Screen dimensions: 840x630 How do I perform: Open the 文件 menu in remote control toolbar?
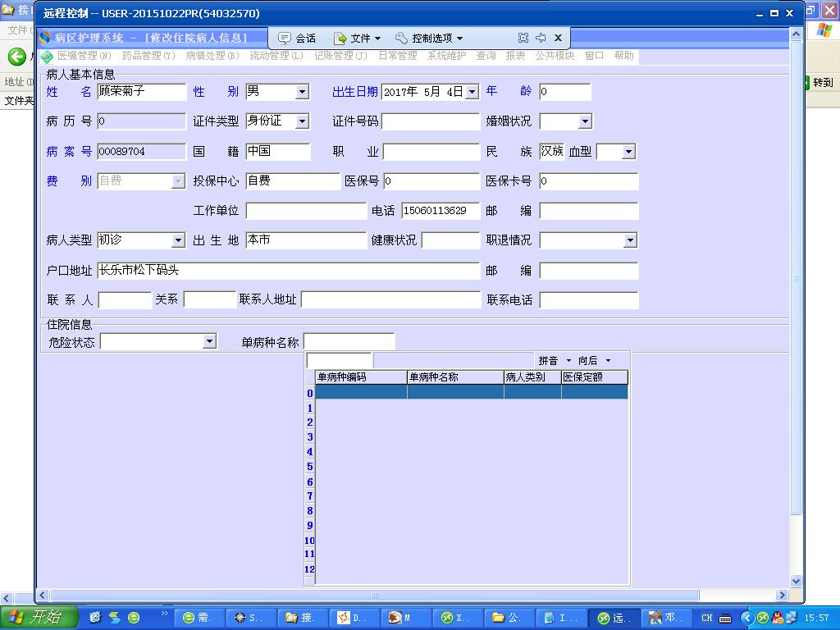click(357, 38)
